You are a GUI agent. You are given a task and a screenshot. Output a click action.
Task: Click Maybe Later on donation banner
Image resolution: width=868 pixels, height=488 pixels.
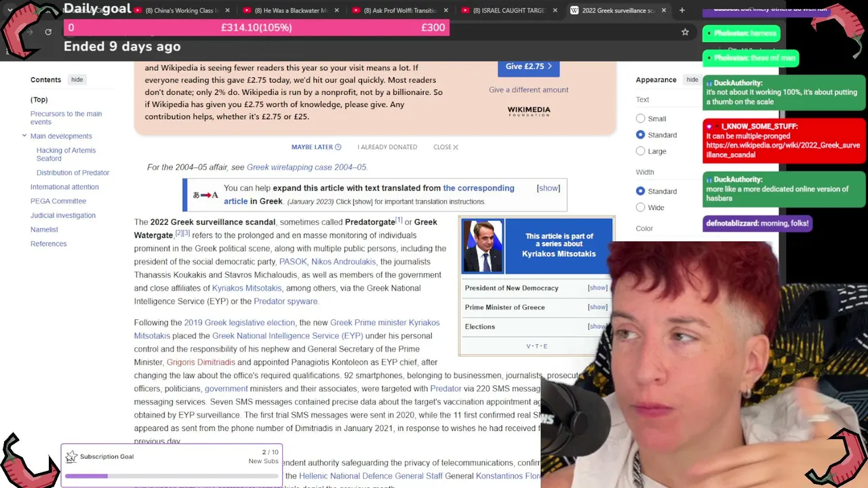(316, 147)
